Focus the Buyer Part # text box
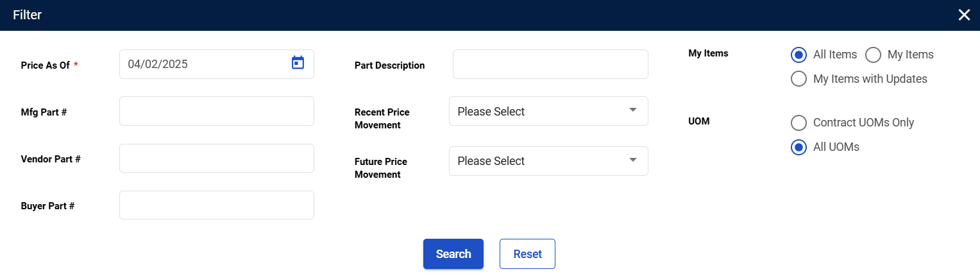Viewport: 980px width, 276px height. click(217, 205)
